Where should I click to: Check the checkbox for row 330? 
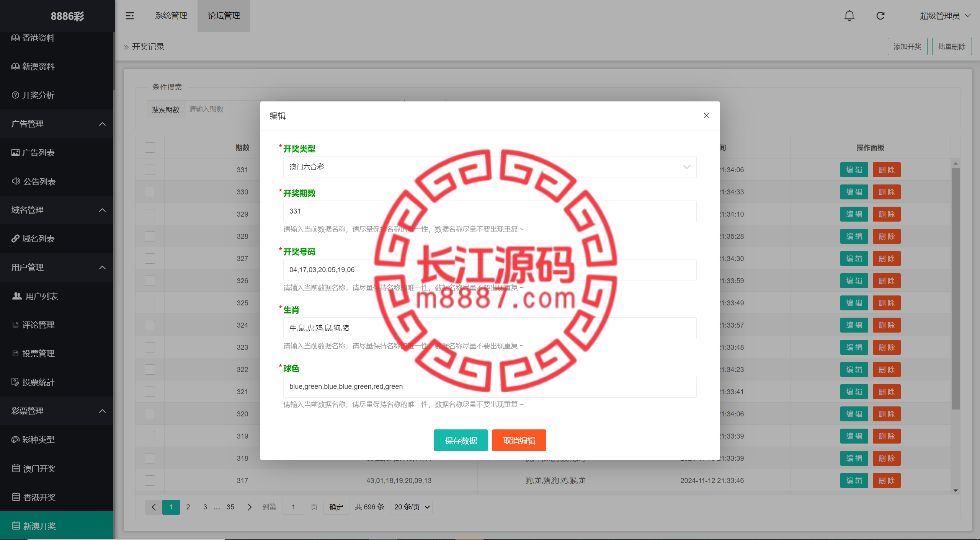tap(150, 192)
